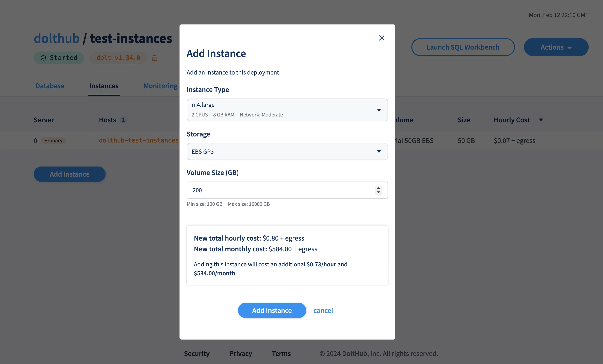Click the Add Instance button in the dialog
This screenshot has width=603, height=364.
[x=272, y=310]
